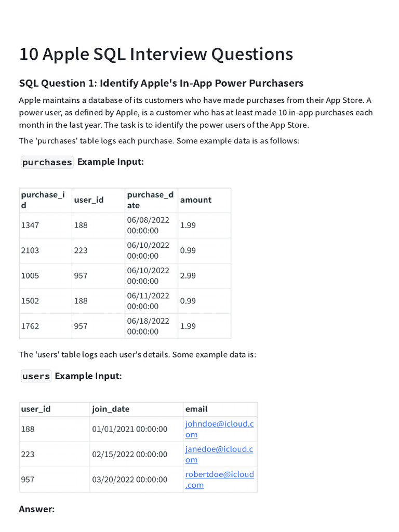Click the 'users' code label
Image resolution: width=399 pixels, height=532 pixels.
coord(36,376)
